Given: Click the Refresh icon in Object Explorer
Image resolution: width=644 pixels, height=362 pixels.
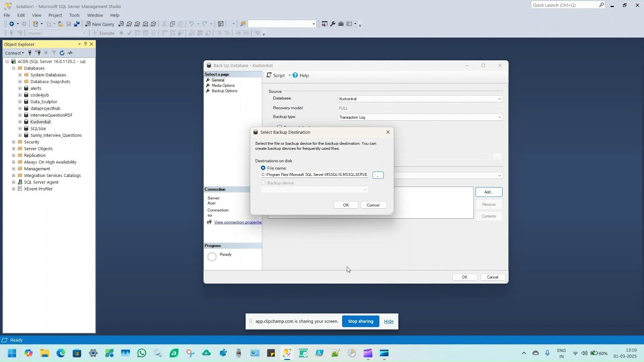Looking at the screenshot, I should point(62,53).
